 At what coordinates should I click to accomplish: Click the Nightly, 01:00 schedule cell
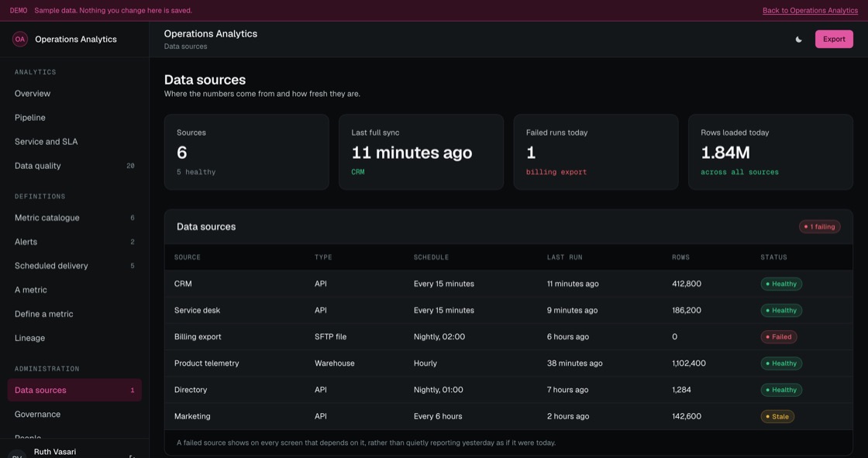click(439, 390)
